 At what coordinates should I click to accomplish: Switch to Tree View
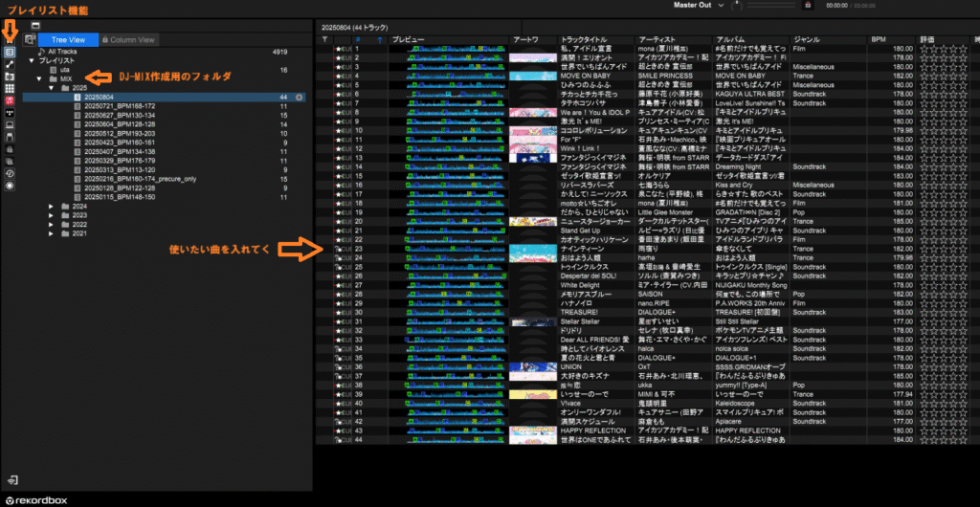click(68, 40)
